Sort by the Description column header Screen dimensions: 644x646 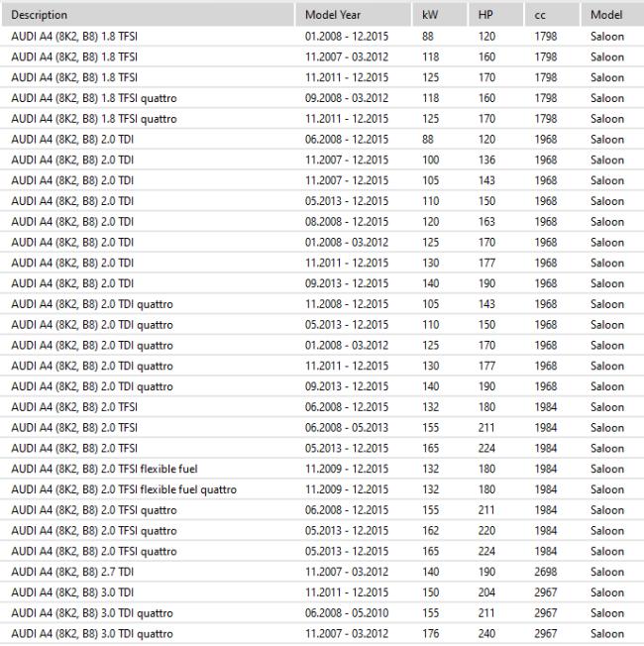(x=149, y=15)
